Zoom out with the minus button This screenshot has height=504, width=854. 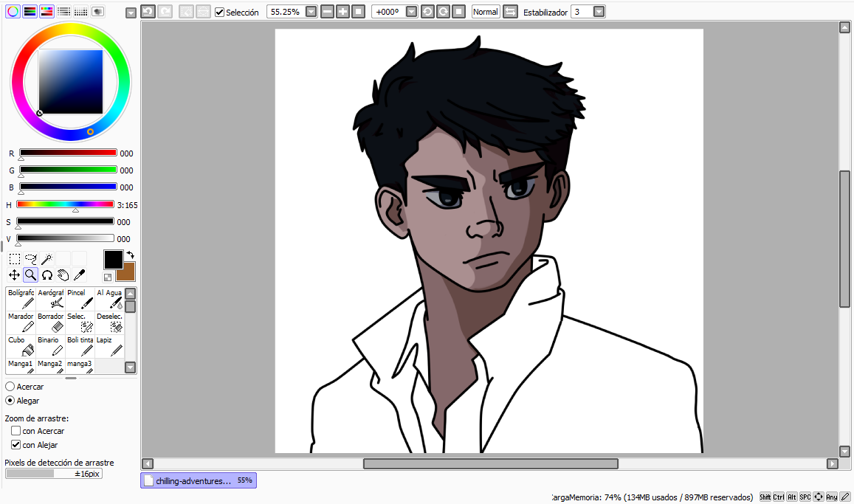[x=327, y=11]
